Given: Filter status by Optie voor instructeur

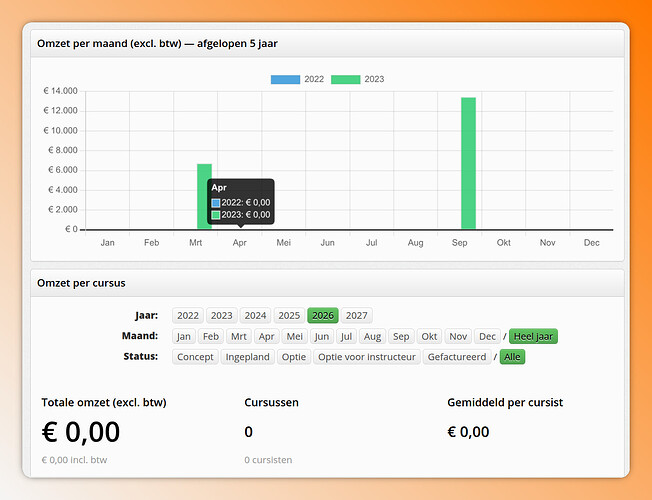Looking at the screenshot, I should [x=367, y=357].
